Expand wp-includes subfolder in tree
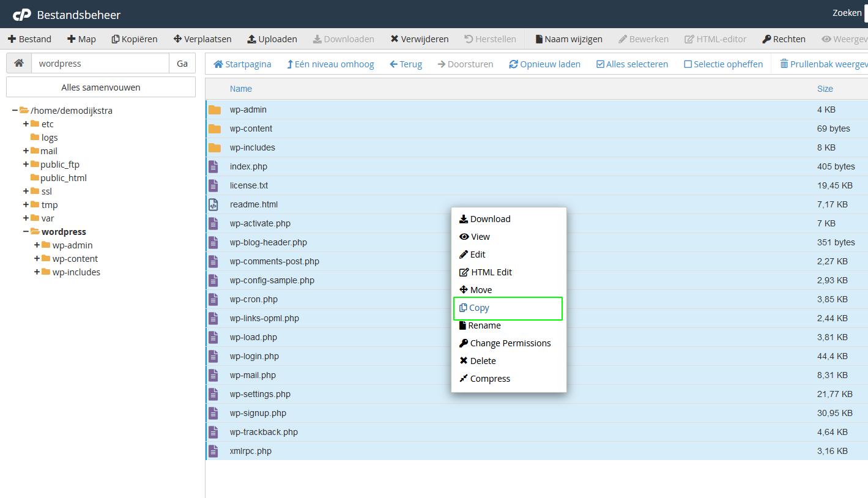Screen dimensions: 868x498 (x=37, y=272)
